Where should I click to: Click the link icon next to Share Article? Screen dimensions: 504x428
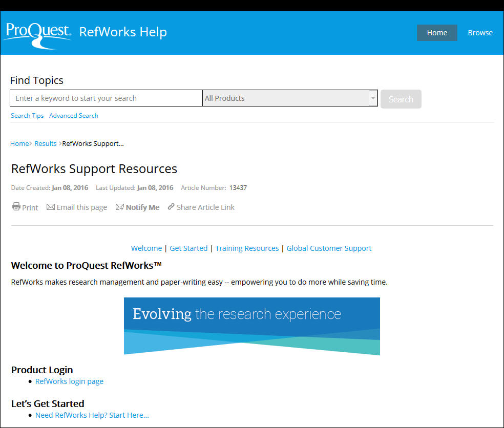click(x=171, y=207)
